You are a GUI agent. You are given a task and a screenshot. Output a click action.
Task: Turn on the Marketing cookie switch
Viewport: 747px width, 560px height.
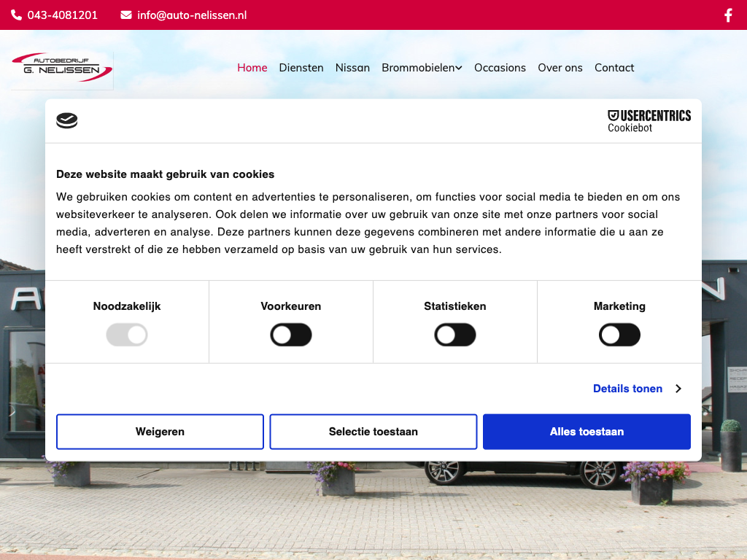619,335
